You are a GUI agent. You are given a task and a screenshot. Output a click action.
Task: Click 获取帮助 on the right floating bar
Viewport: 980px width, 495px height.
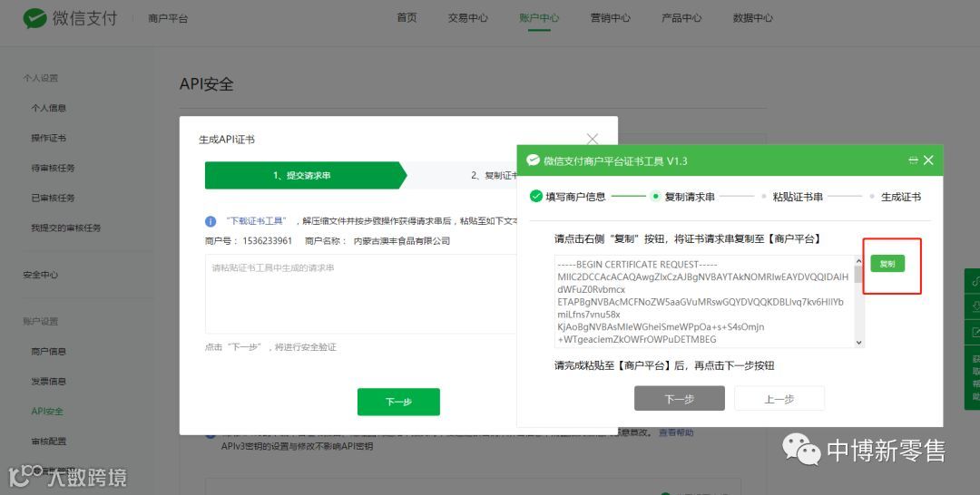click(x=975, y=378)
